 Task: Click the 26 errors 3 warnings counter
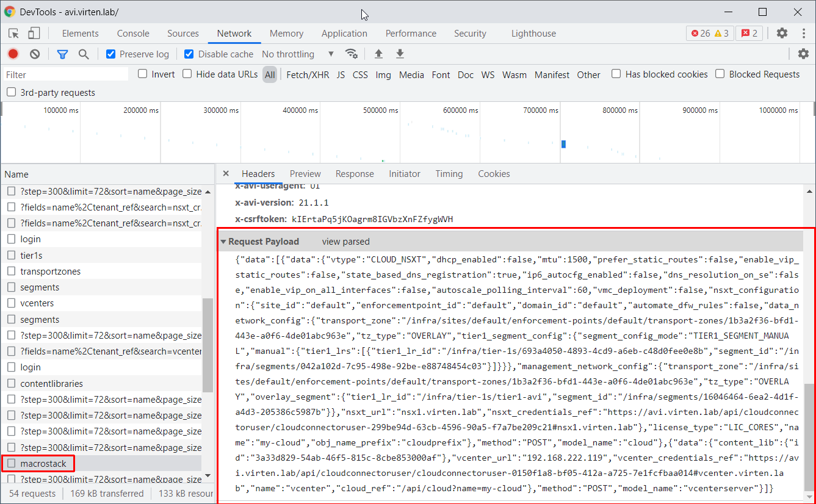(709, 34)
